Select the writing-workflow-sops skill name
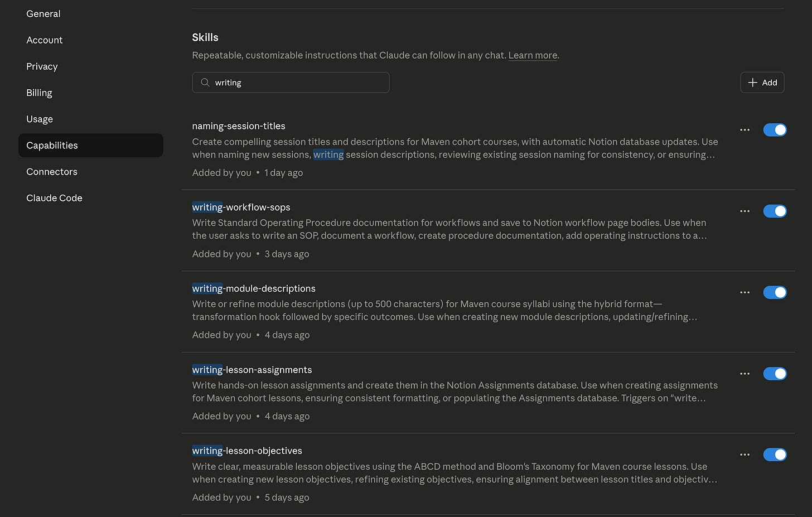Image resolution: width=812 pixels, height=517 pixels. [241, 207]
